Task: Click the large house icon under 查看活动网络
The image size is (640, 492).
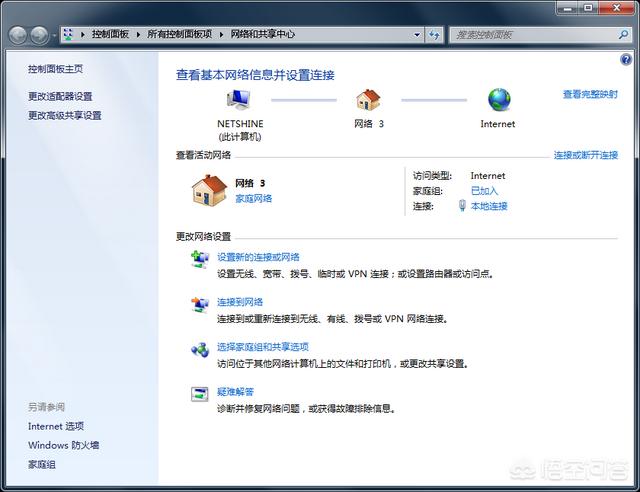Action: coord(209,190)
